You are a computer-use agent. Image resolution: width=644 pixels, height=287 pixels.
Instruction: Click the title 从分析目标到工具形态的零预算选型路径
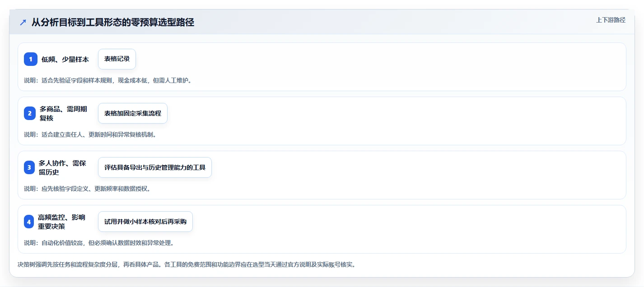113,23
